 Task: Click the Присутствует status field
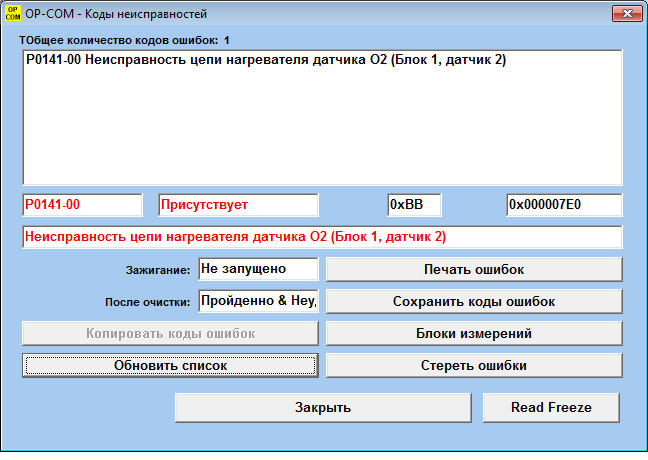(x=238, y=205)
